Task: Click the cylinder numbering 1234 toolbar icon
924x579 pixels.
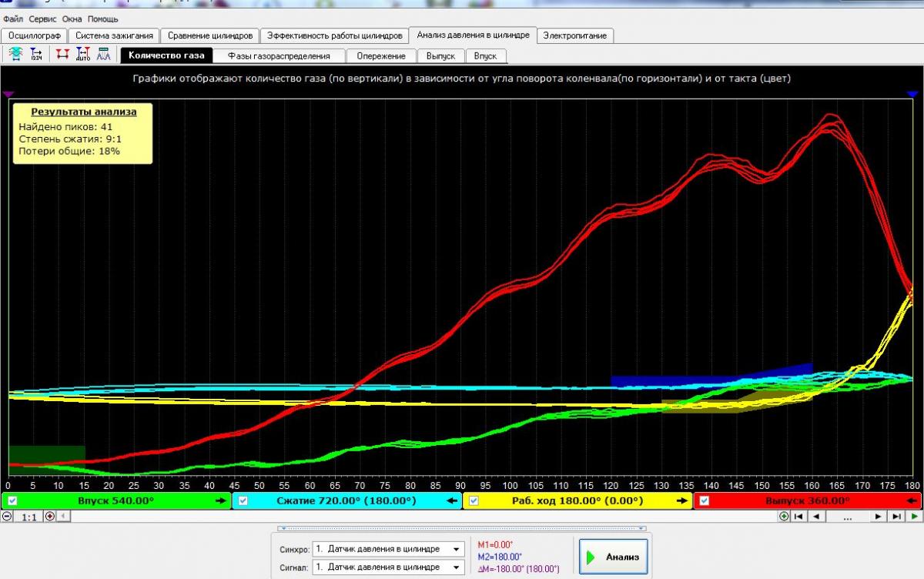Action: [36, 55]
